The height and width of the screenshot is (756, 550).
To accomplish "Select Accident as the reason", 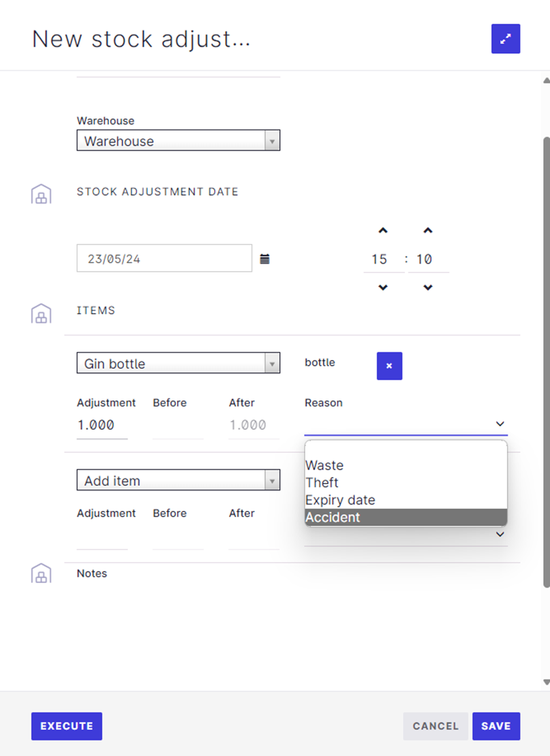I will (333, 517).
